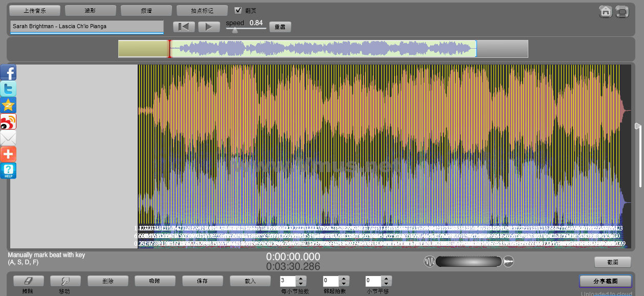This screenshot has width=644, height=296.
Task: Click the blue Help question-mark icon
Action: tap(8, 171)
